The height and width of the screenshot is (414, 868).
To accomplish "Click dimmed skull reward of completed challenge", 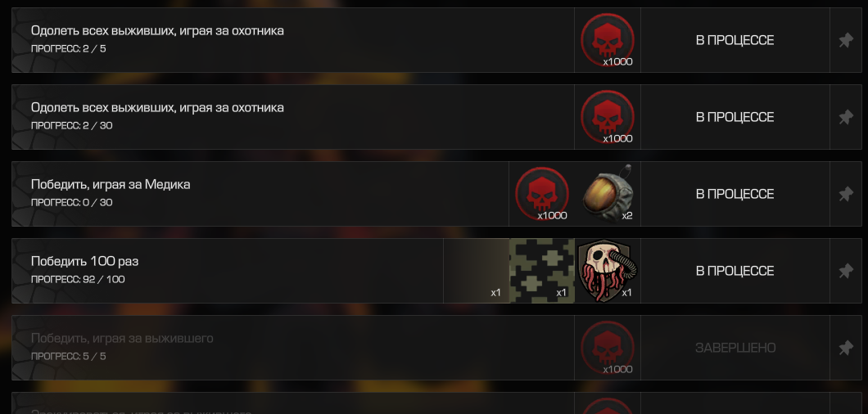I will point(608,349).
